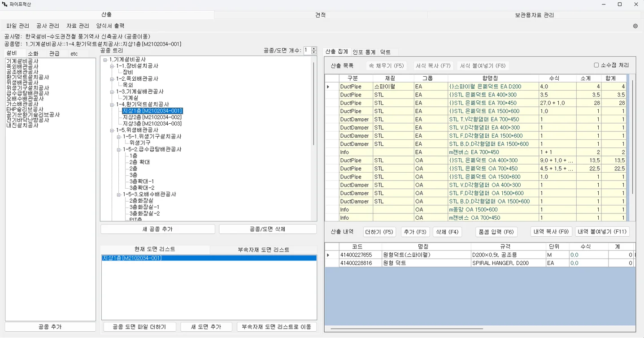Click the 내역 붙여넣기 (F11) button
Image resolution: width=644 pixels, height=338 pixels.
(602, 232)
